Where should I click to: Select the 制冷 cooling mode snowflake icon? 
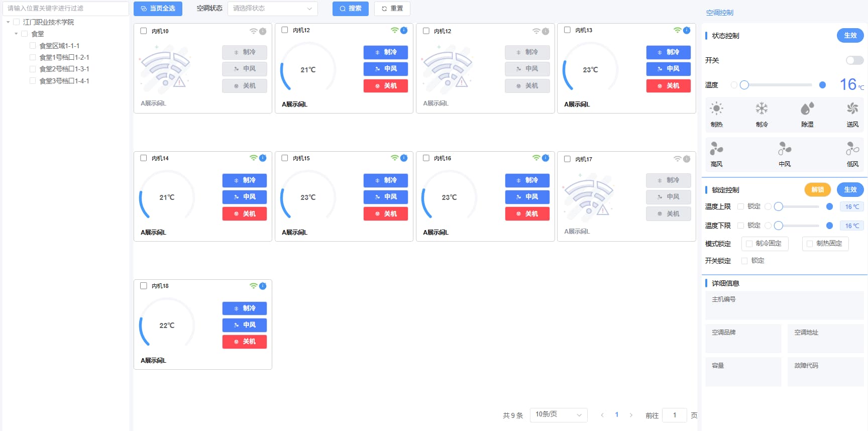[762, 109]
